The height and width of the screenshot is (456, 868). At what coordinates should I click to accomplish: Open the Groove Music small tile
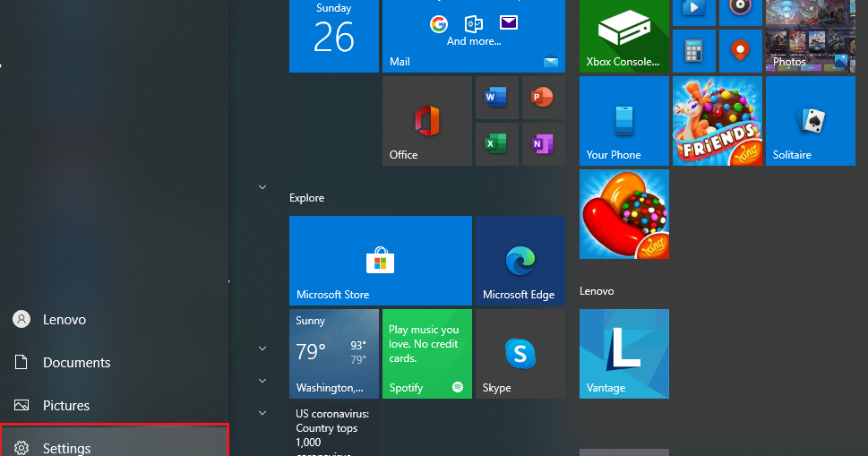click(740, 13)
